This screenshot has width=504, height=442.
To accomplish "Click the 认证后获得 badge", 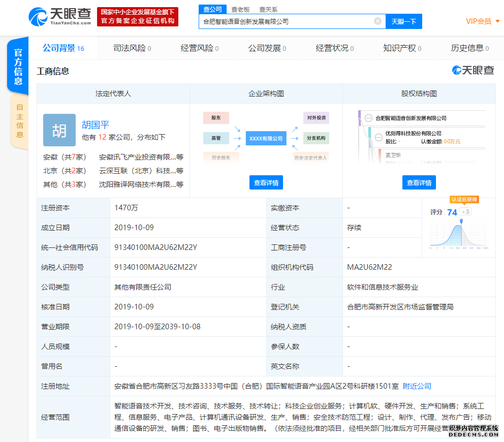I will (x=464, y=199).
